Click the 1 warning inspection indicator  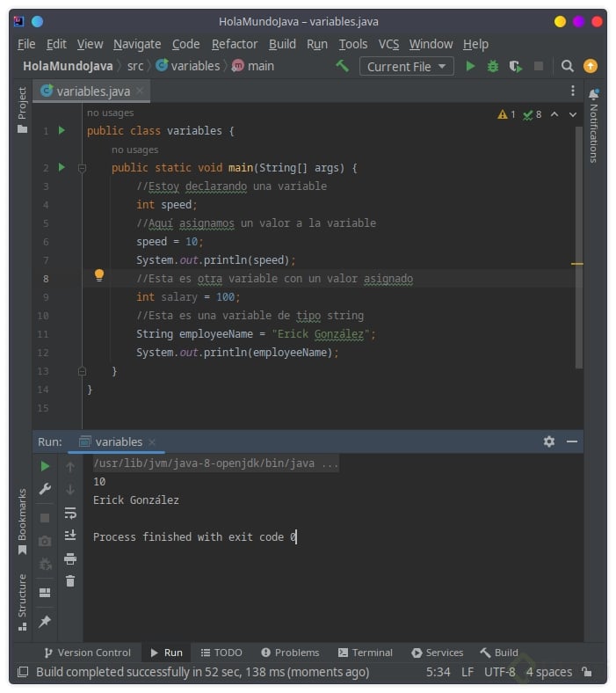(x=506, y=114)
